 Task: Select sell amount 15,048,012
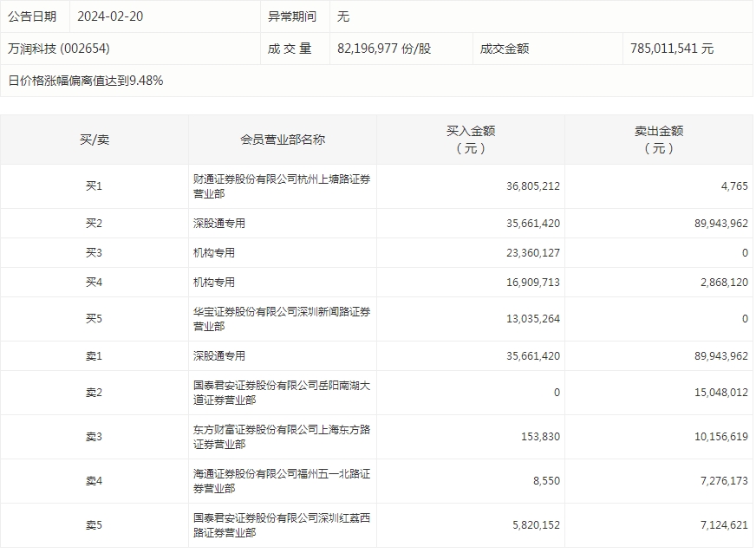point(720,393)
